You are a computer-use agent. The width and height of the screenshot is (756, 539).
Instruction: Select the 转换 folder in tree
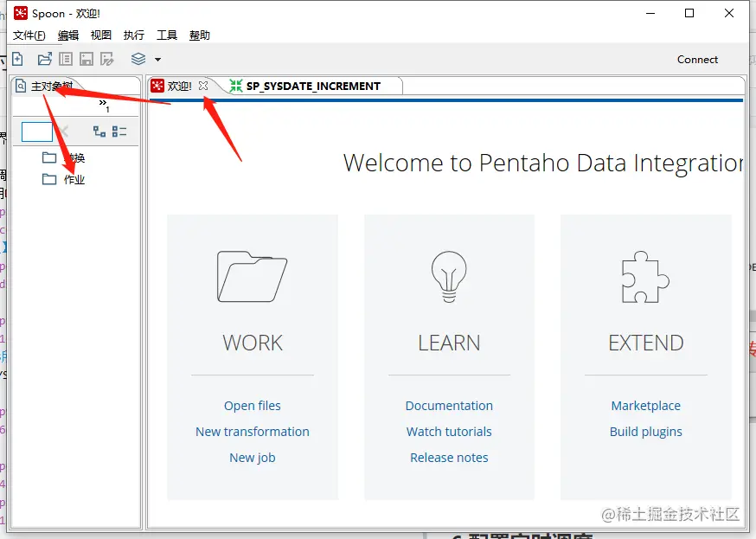tap(64, 157)
